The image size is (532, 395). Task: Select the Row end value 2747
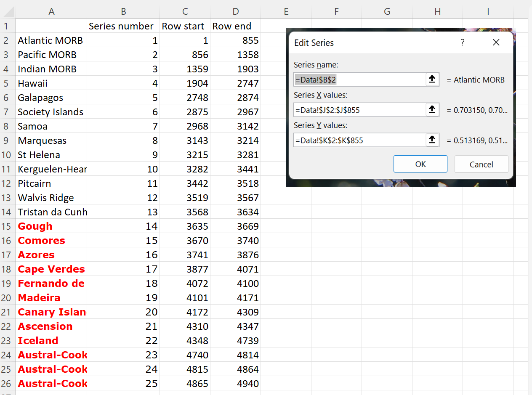[x=236, y=83]
